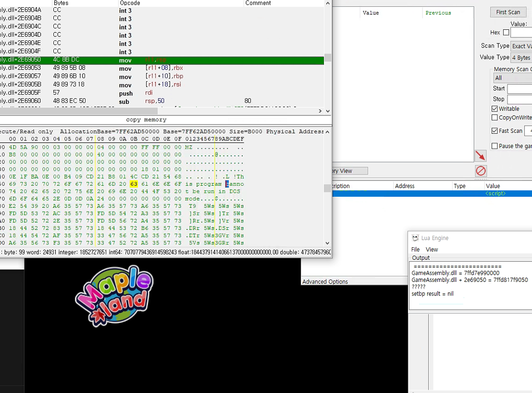Screen dimensions: 532x393
Task: Open Advanced Options
Action: point(325,281)
